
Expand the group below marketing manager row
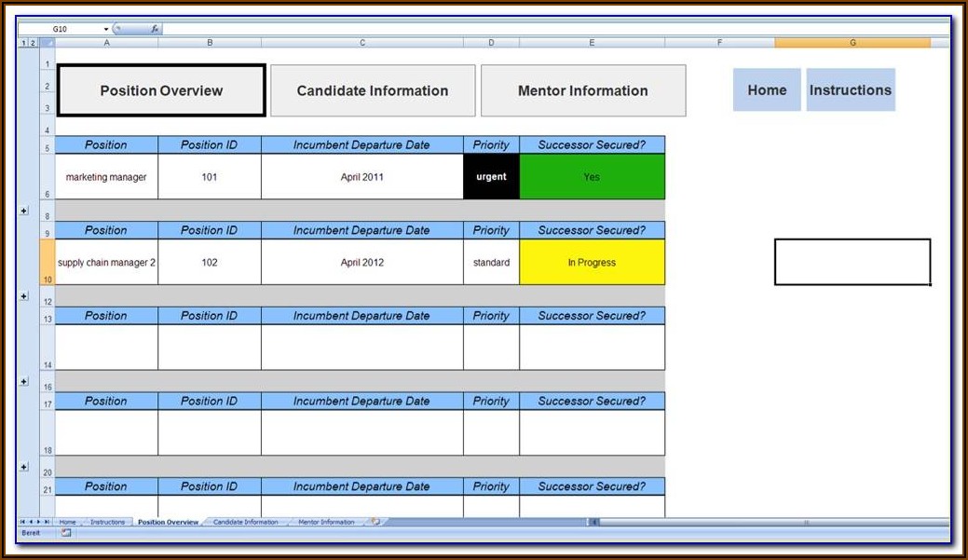24,211
